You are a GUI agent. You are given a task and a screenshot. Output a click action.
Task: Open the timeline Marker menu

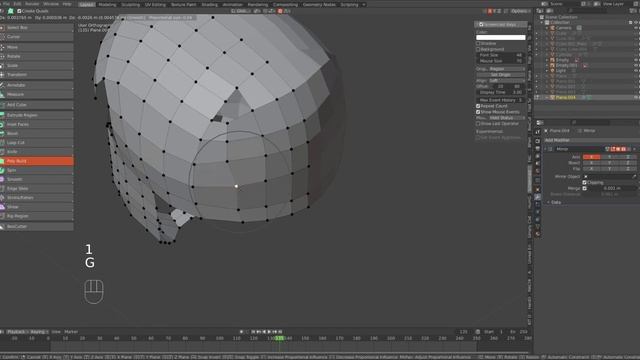point(71,332)
